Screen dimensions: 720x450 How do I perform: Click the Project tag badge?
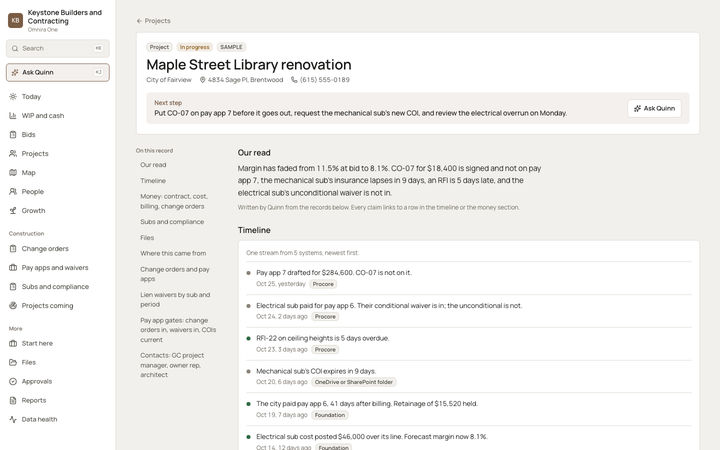click(159, 47)
